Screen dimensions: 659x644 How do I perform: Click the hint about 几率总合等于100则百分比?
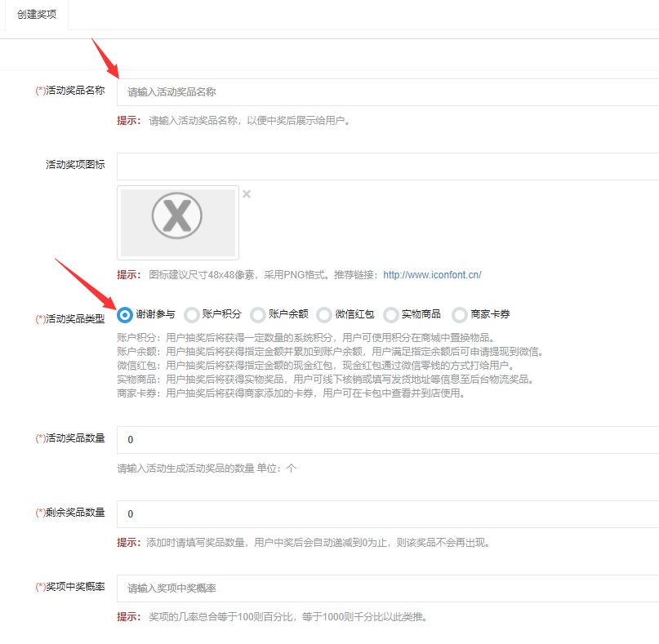[x=273, y=617]
